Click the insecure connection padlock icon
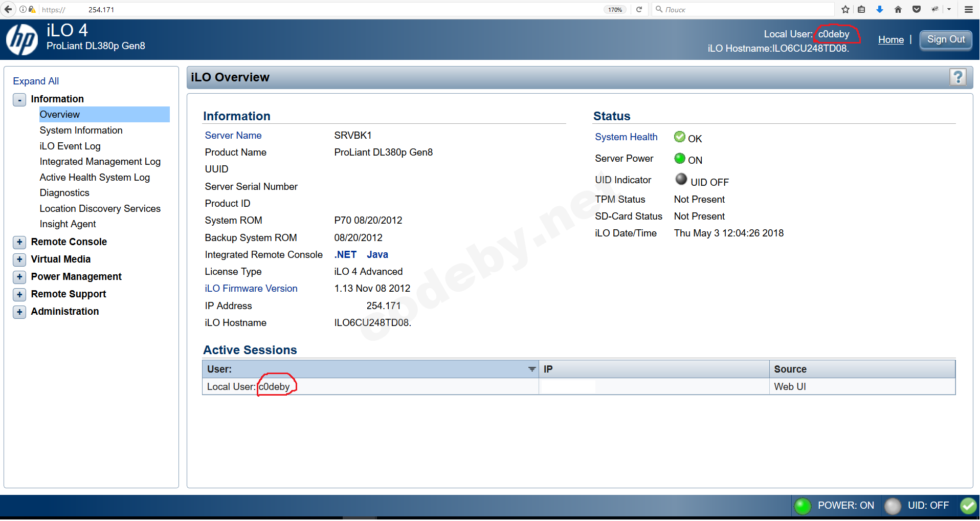The image size is (980, 521). [32, 9]
